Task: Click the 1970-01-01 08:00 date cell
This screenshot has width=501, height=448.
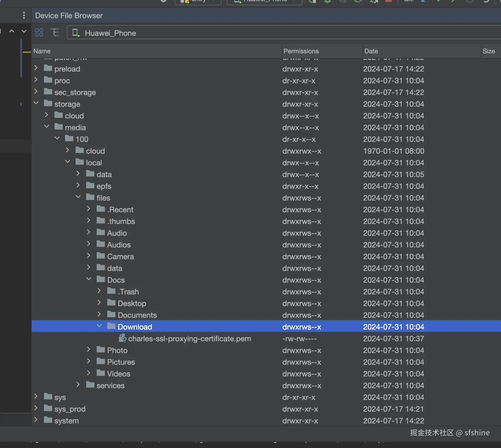Action: (x=393, y=151)
